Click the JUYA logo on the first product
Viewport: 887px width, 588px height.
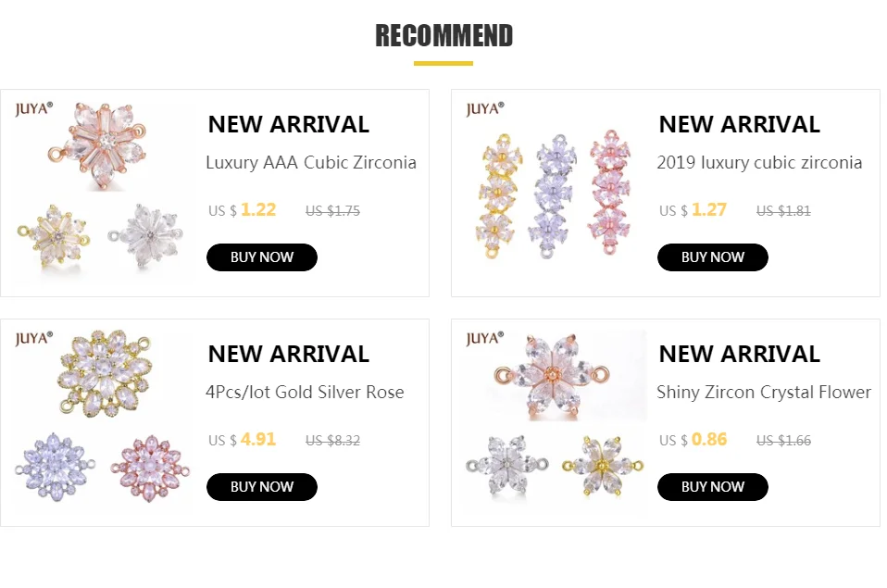[x=34, y=108]
